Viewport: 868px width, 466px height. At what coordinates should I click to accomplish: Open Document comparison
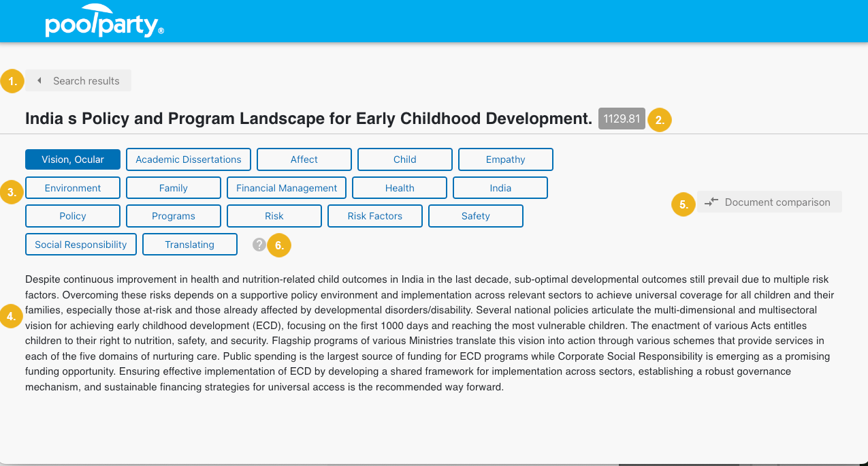click(769, 202)
